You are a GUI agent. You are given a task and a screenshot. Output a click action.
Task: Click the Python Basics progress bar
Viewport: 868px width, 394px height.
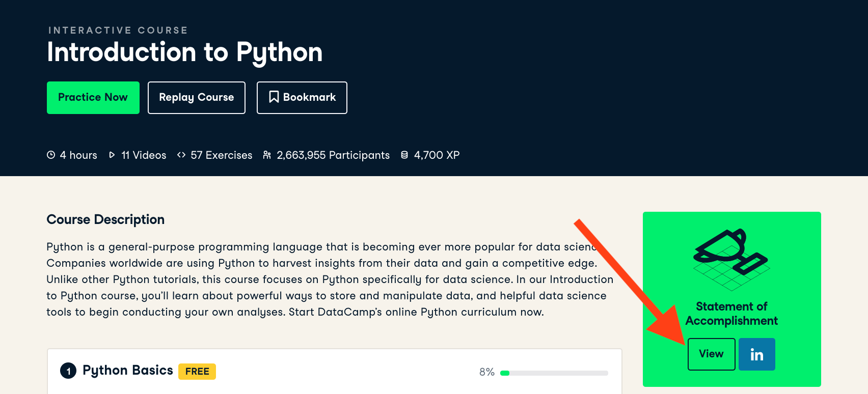click(554, 373)
